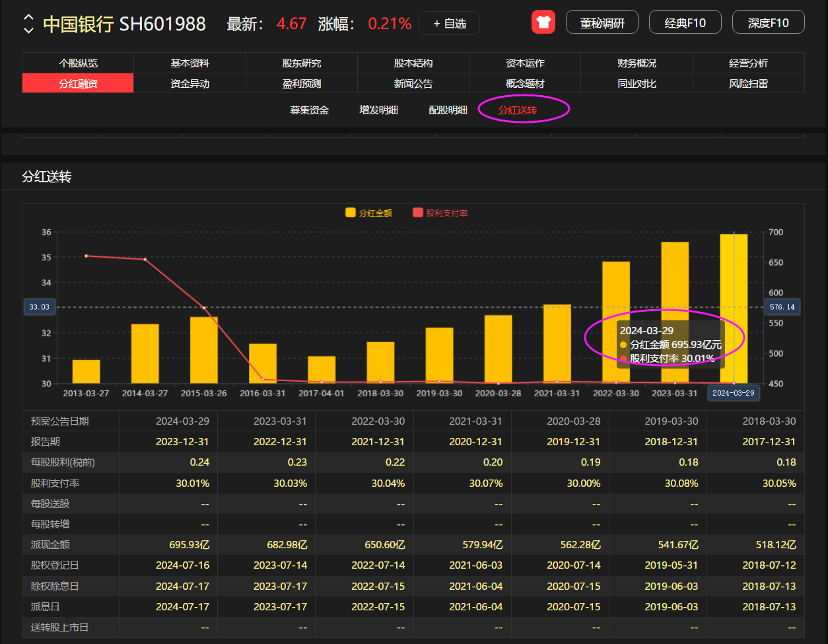Select 分红送转 sub-tab
Viewport: 828px width, 644px height.
pyautogui.click(x=518, y=110)
